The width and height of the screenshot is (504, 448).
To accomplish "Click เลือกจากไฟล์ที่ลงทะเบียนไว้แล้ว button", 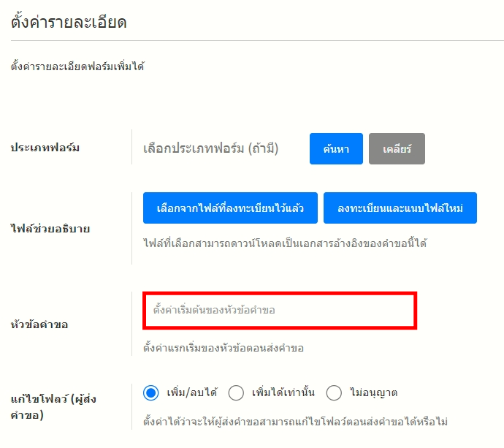I will coord(229,208).
